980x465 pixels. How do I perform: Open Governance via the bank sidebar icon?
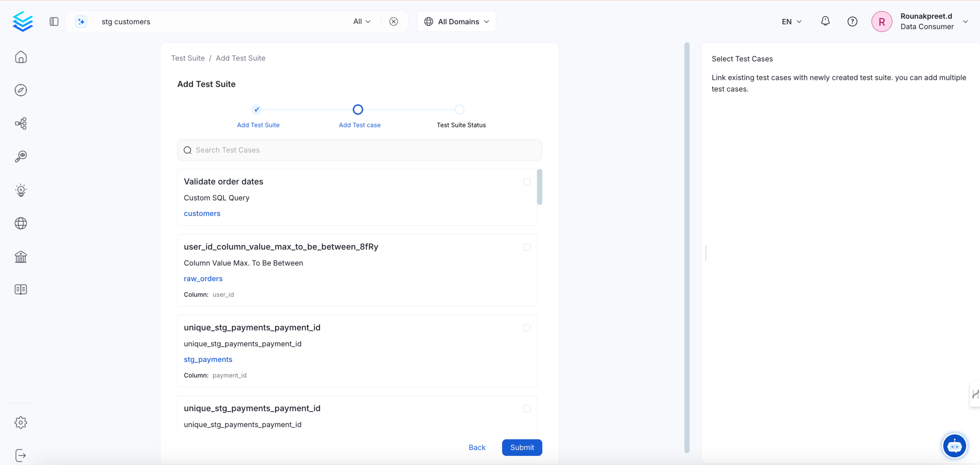pyautogui.click(x=21, y=257)
